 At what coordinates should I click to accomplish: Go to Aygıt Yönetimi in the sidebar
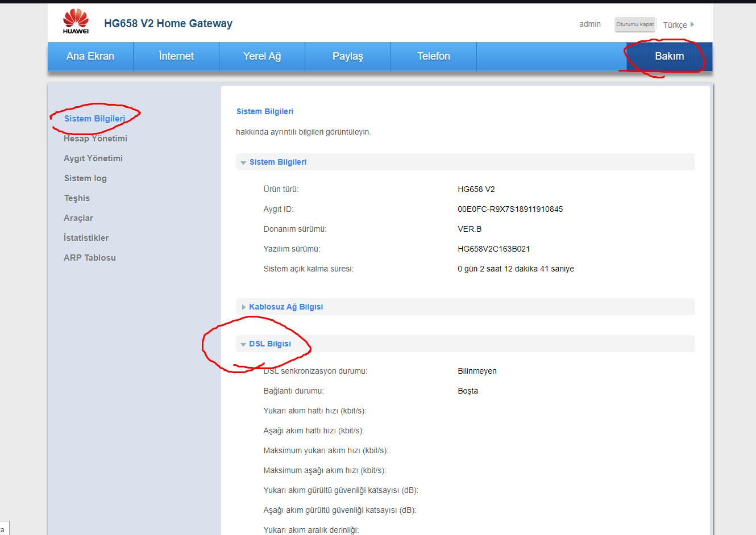(x=93, y=158)
